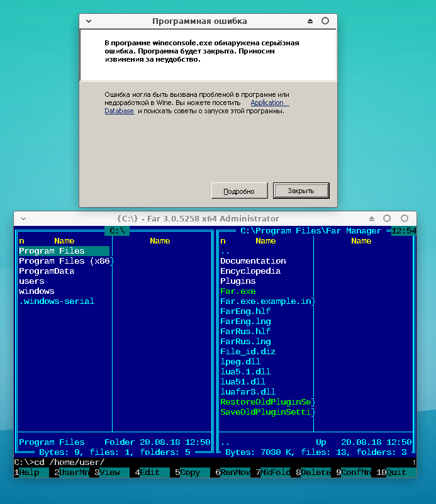Select Documentation folder in right panel

coord(253,261)
